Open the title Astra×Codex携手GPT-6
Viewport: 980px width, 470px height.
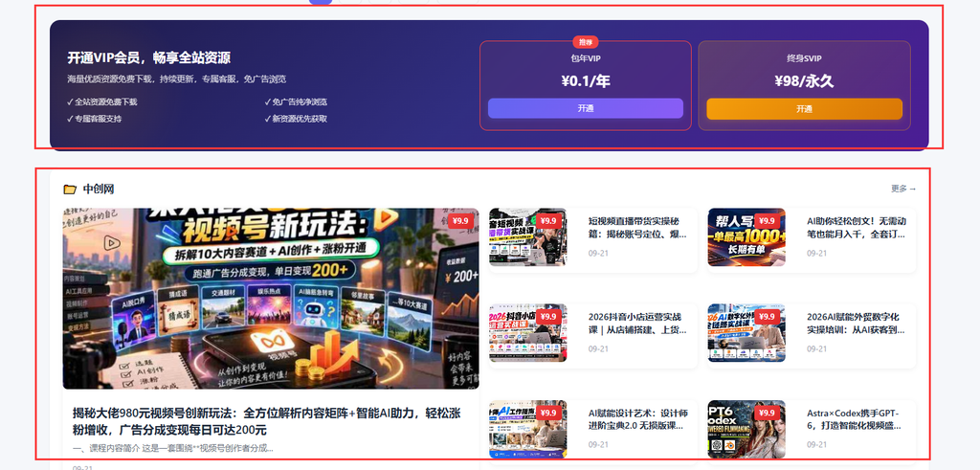coord(854,419)
